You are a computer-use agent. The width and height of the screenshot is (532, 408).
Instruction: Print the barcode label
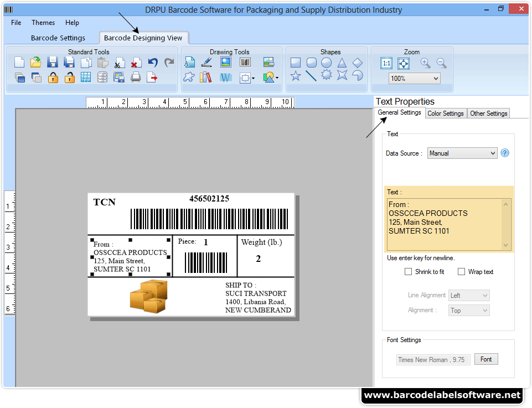click(x=136, y=78)
